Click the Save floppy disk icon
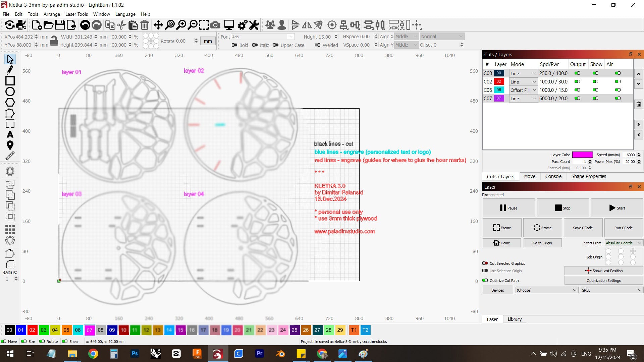 coord(60,25)
